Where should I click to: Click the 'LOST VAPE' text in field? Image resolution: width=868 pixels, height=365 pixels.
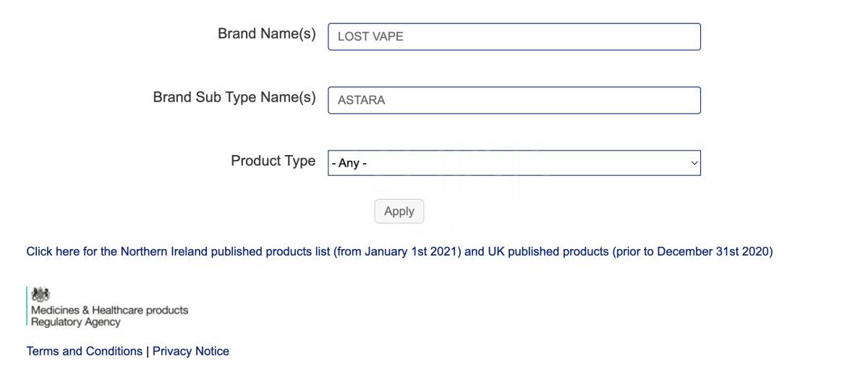370,37
